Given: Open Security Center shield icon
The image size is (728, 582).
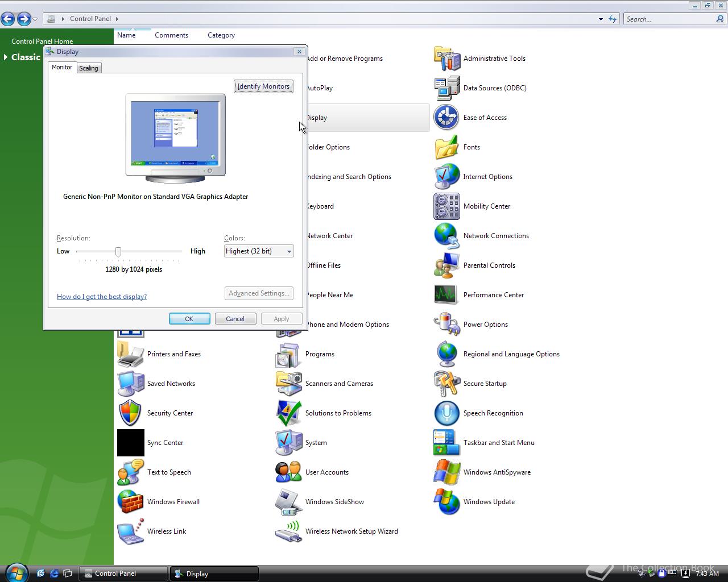Looking at the screenshot, I should pos(130,413).
